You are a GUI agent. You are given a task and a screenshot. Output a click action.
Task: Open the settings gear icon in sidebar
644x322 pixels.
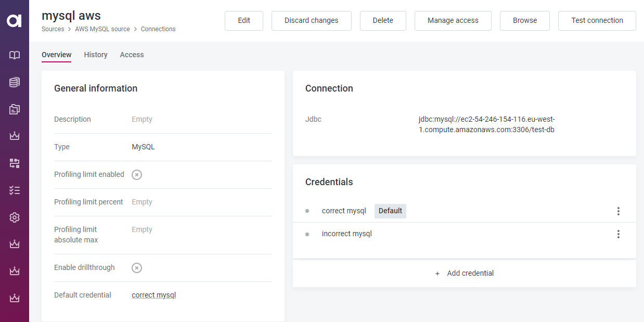[15, 217]
